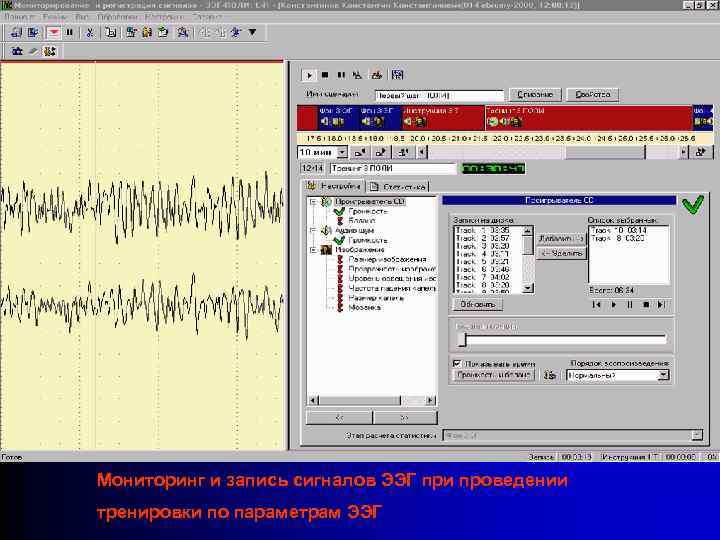Viewport: 720px width, 540px height.
Task: Collapse the Аудио шум tree node
Action: (313, 231)
